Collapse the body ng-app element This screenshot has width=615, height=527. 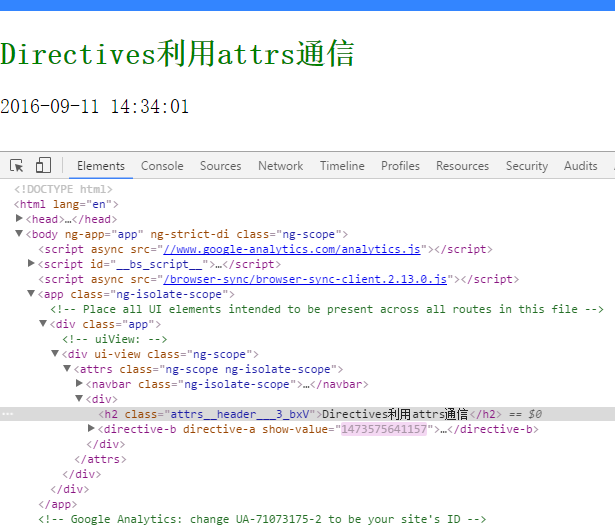(19, 233)
